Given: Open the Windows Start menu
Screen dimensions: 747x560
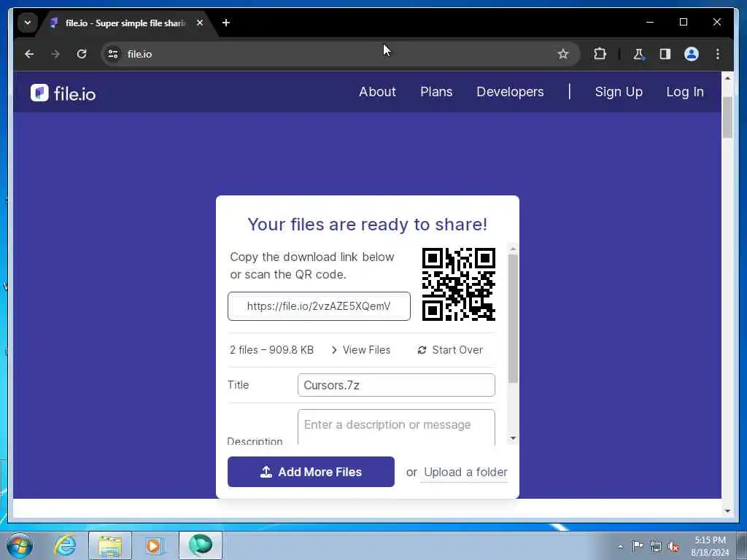Looking at the screenshot, I should [x=20, y=545].
